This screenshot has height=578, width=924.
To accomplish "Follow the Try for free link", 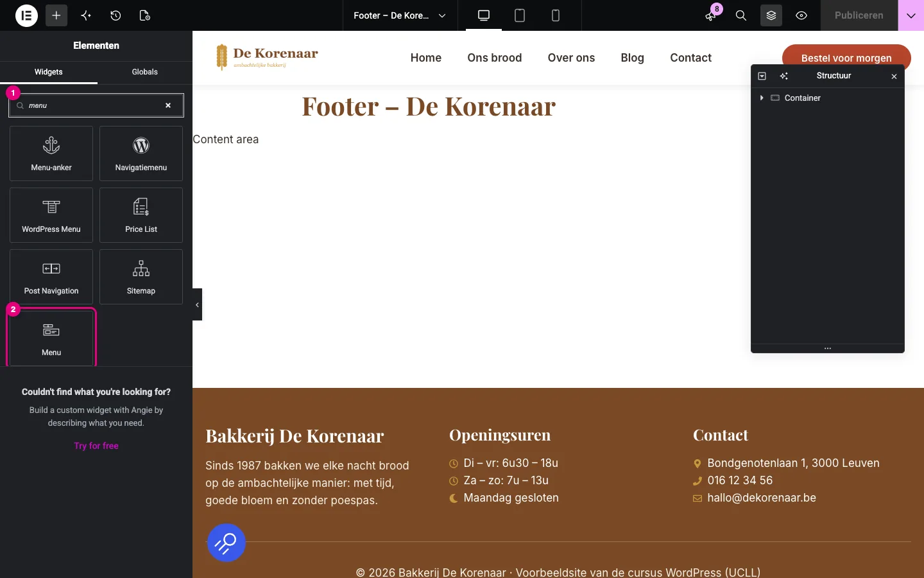I will pos(96,446).
